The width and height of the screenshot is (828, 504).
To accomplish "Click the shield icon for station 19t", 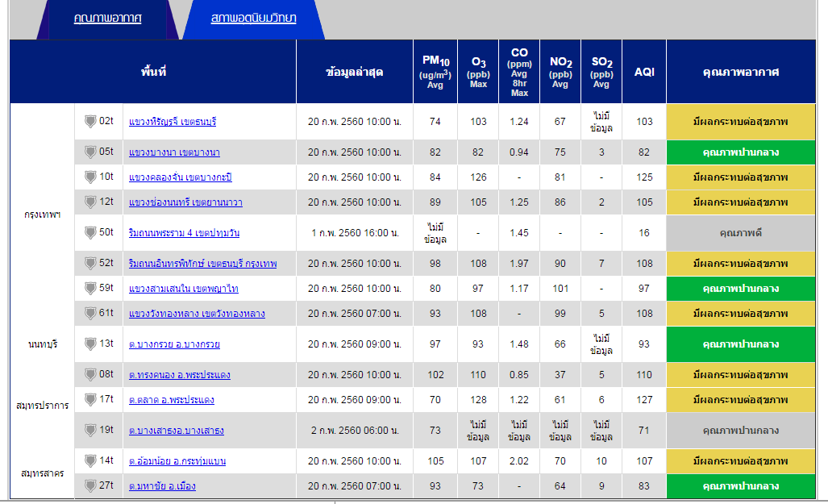I will tap(90, 430).
